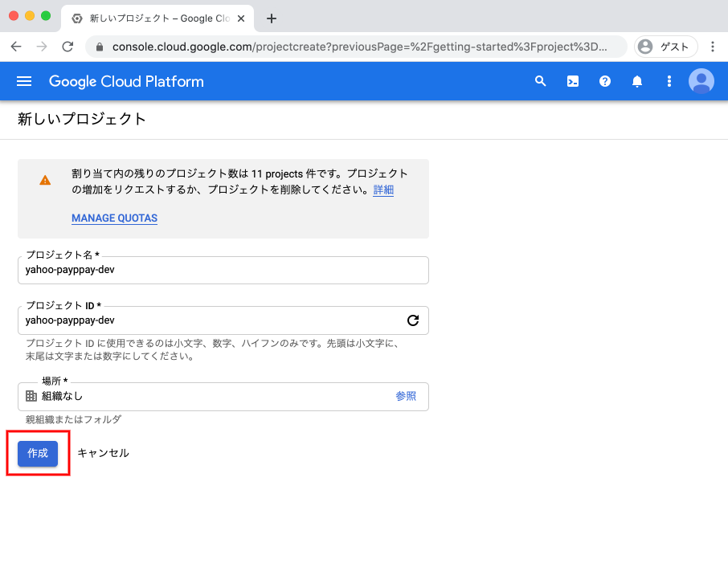Select the 新しいプロジェクト browser tab
Screen dimensions: 728x567
[x=157, y=18]
